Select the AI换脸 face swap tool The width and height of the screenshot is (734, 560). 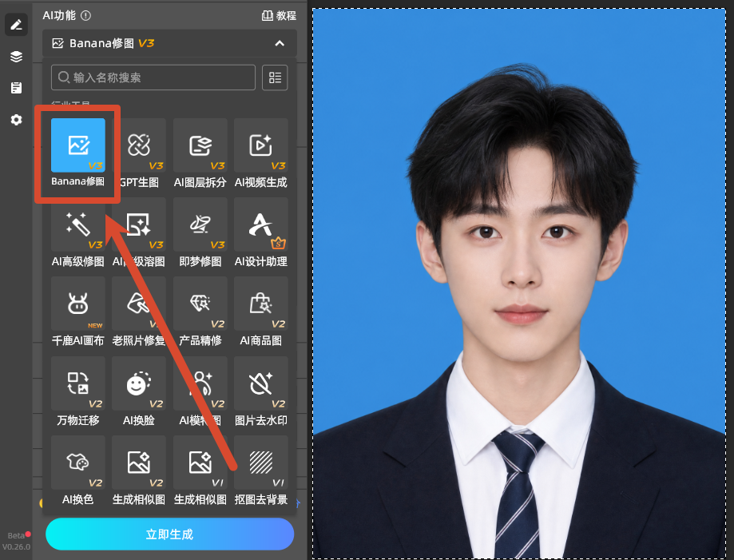[x=139, y=383]
